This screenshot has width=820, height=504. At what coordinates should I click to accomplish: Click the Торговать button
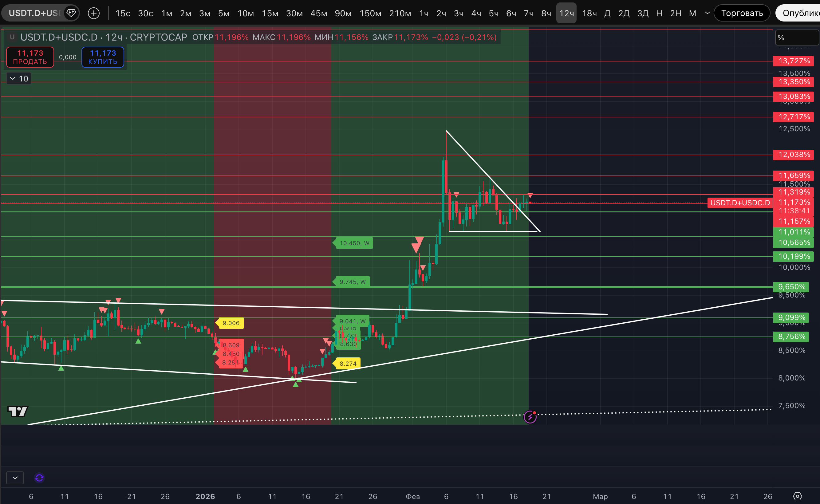click(x=742, y=13)
